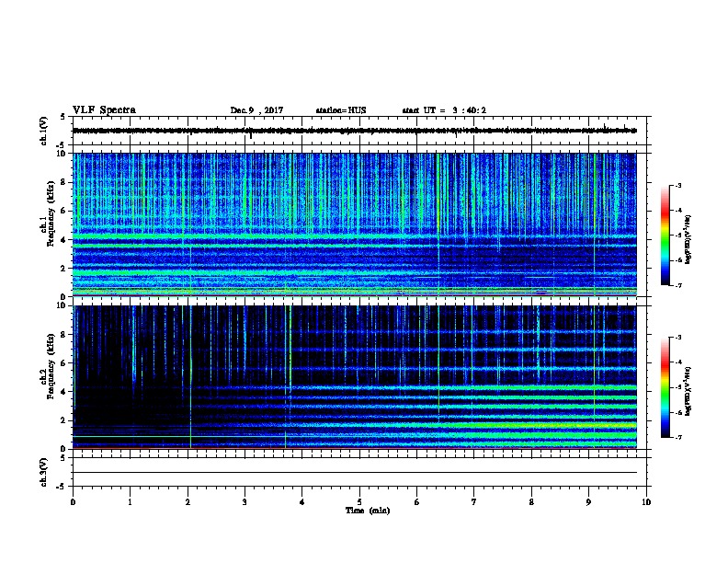Screen dimensions: 728x563
Task: Click the '-7' label on lower colorbar
Action: [x=677, y=438]
